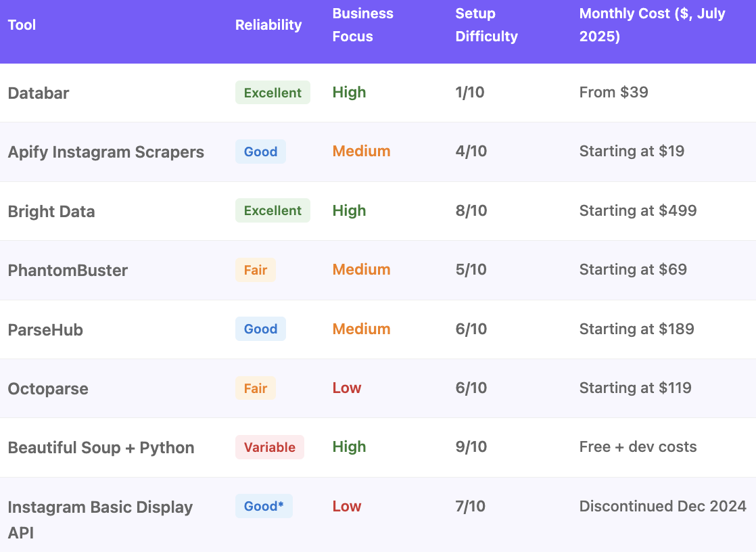Image resolution: width=756 pixels, height=552 pixels.
Task: Click the 9/10 setup difficulty
Action: tap(471, 447)
